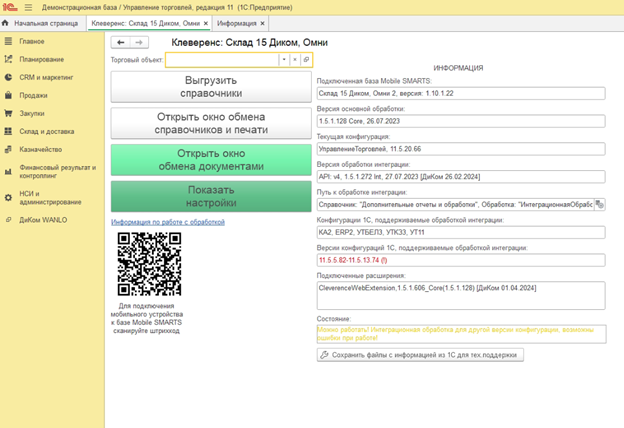Click the НСИ и администрирование gear icon

[x=8, y=197]
